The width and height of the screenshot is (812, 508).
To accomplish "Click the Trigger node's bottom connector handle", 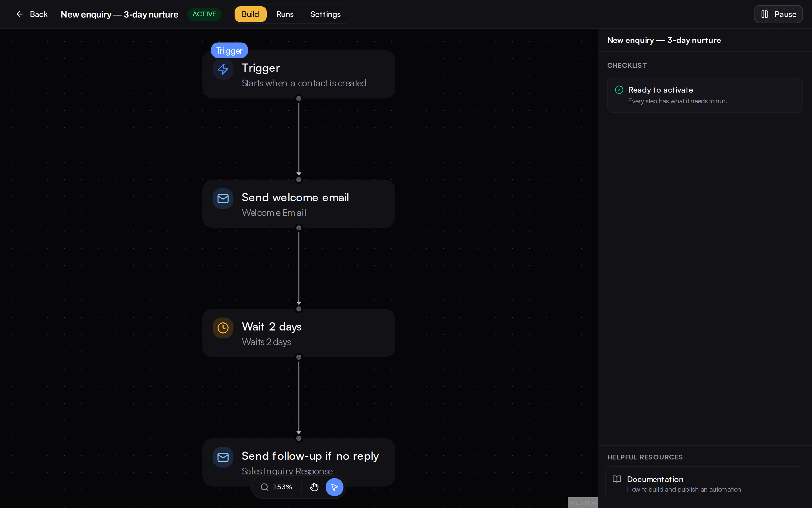I will click(299, 98).
